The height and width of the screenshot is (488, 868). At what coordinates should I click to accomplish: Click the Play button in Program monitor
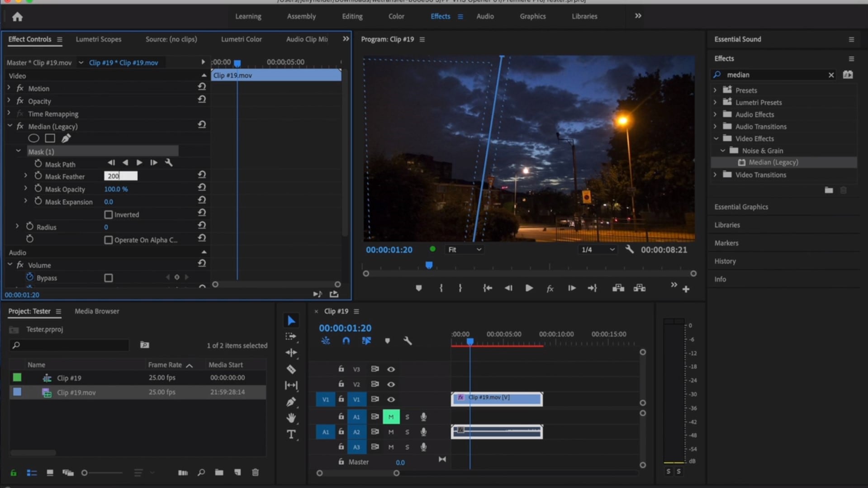tap(528, 288)
